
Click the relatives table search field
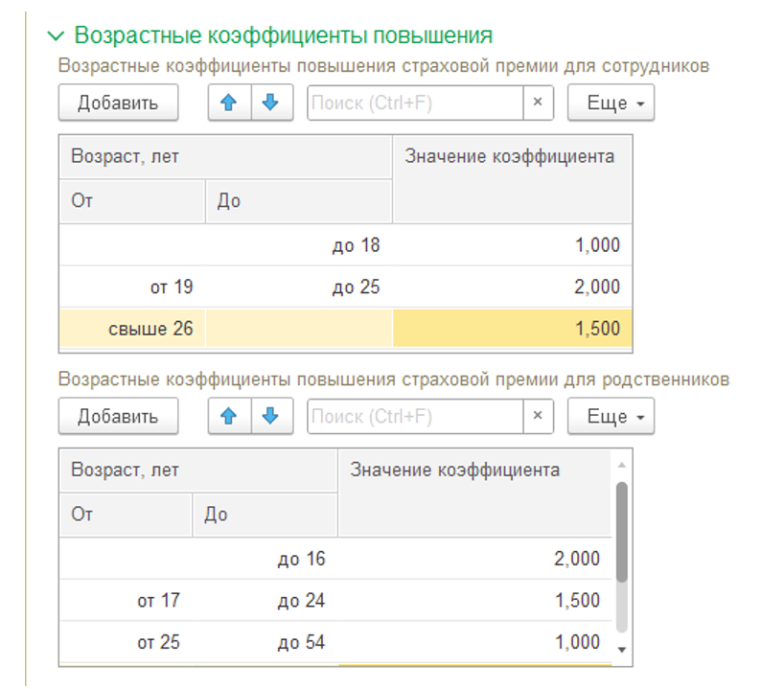415,416
